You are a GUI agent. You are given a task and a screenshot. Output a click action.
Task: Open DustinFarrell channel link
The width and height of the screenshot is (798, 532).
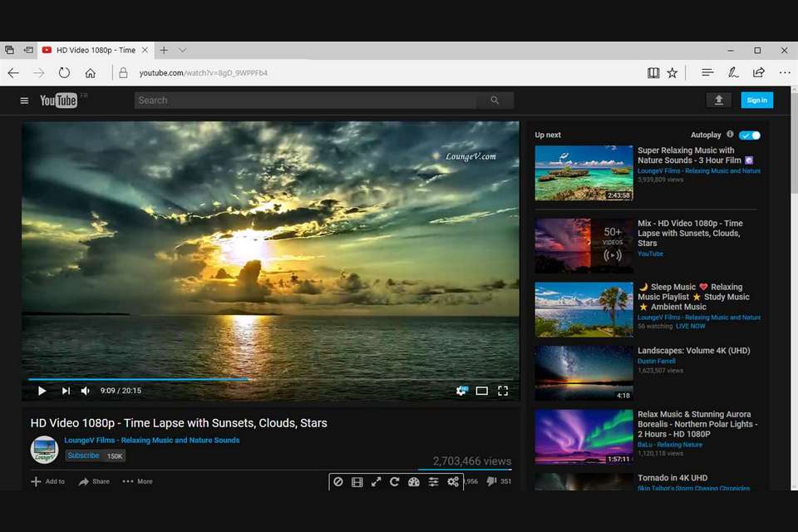pos(657,361)
